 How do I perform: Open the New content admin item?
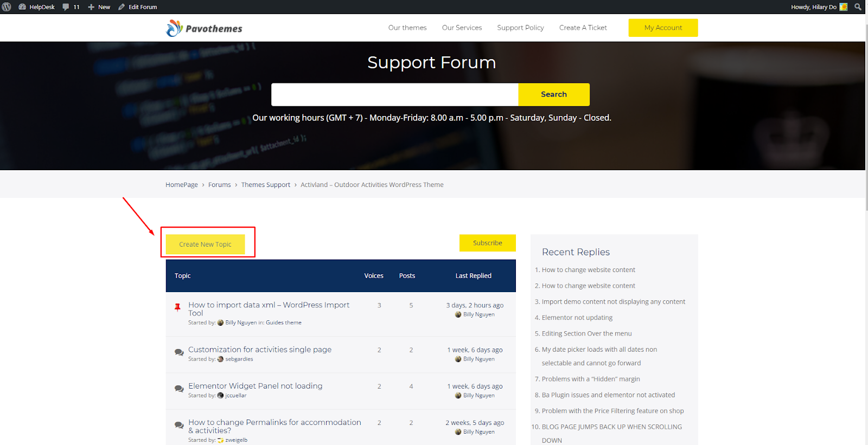[99, 7]
